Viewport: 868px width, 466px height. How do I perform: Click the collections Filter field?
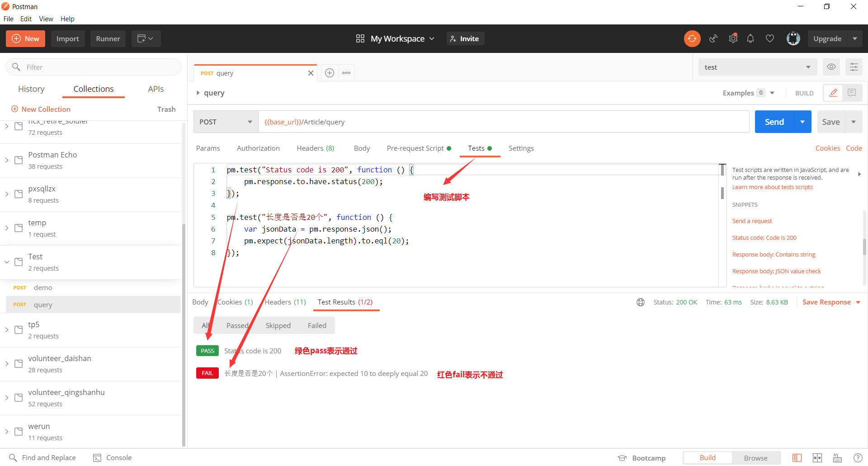[x=94, y=67]
